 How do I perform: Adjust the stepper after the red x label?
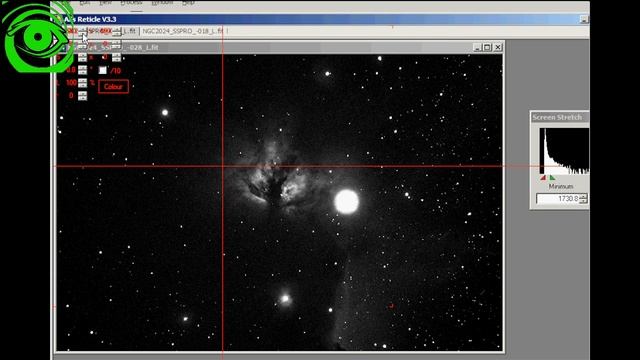click(116, 57)
